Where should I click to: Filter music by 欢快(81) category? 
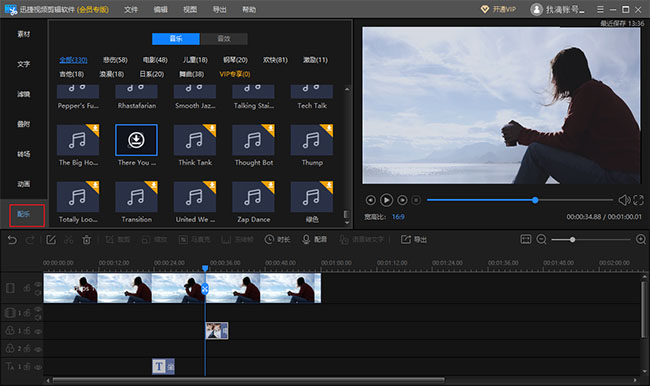pyautogui.click(x=275, y=60)
